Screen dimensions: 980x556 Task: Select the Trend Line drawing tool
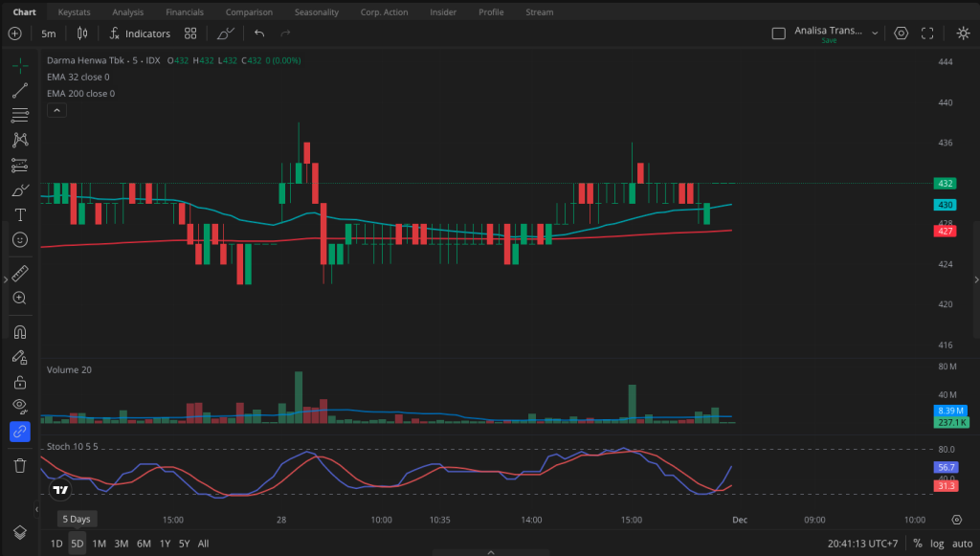(x=20, y=90)
